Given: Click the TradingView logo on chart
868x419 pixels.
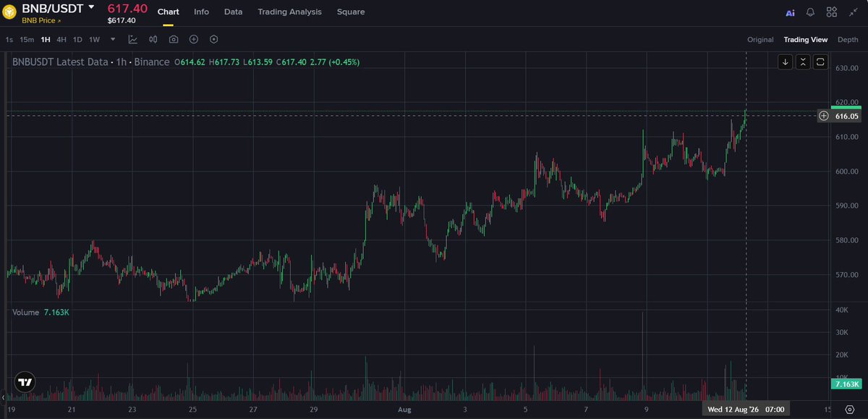Looking at the screenshot, I should [25, 381].
